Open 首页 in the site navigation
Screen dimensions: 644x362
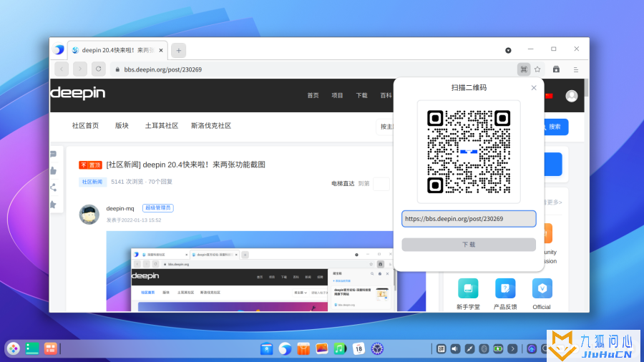[x=313, y=95]
